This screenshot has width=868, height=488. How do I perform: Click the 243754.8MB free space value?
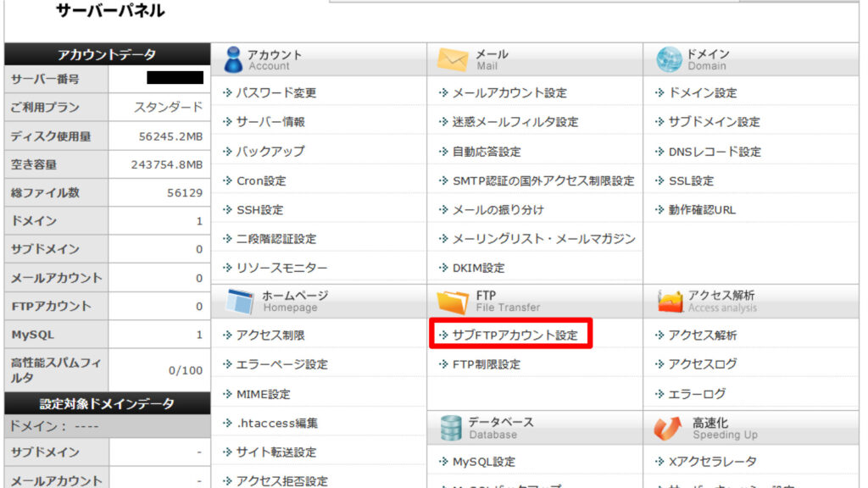click(167, 164)
